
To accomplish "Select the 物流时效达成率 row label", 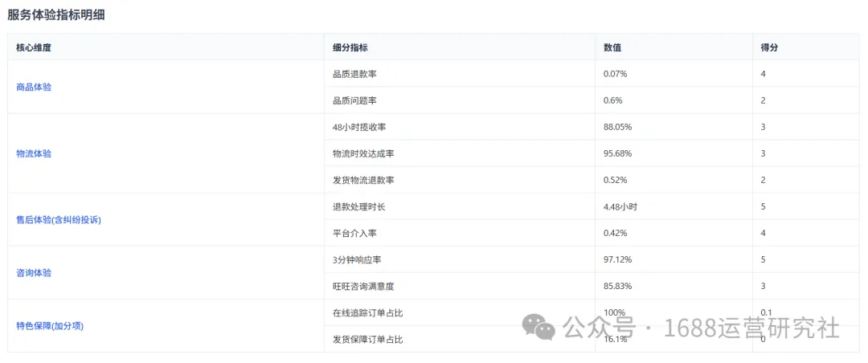I will tap(364, 153).
